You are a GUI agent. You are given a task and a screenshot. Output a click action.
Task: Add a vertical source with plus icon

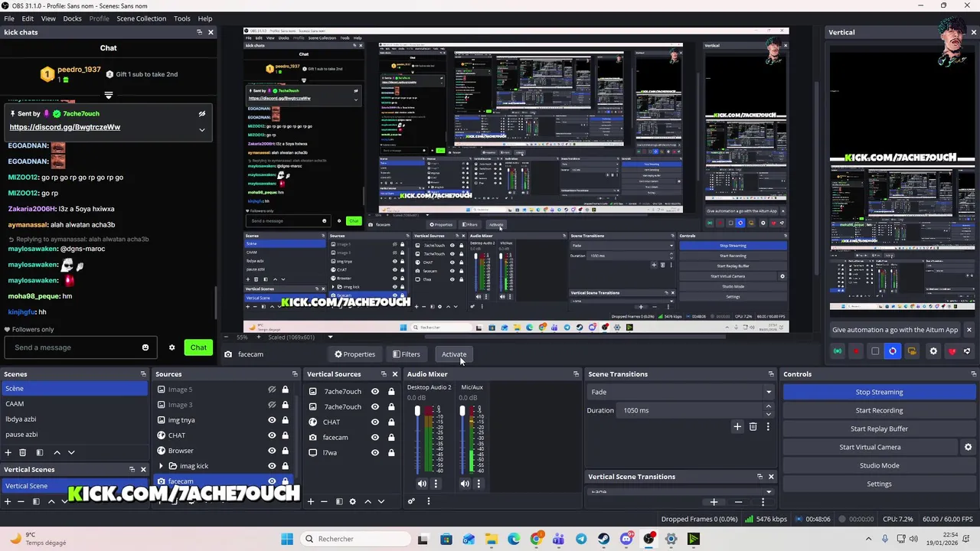click(311, 502)
